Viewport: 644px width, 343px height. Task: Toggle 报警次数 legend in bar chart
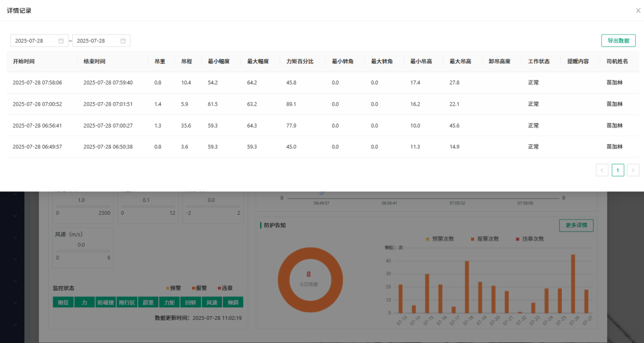point(485,239)
